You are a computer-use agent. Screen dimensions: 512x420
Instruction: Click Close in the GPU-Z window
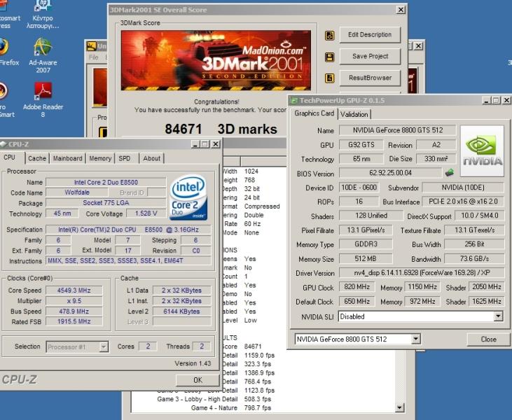[x=488, y=339]
